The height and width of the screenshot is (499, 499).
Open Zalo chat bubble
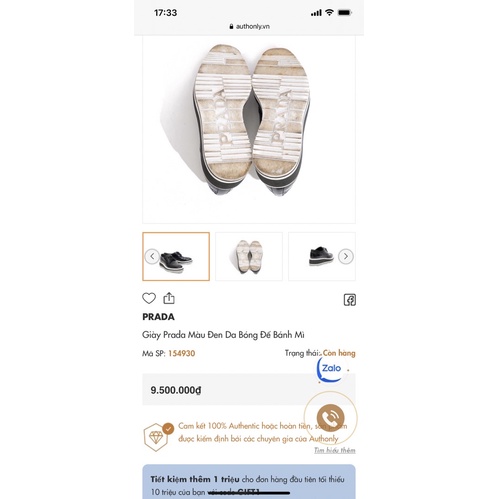(x=331, y=369)
